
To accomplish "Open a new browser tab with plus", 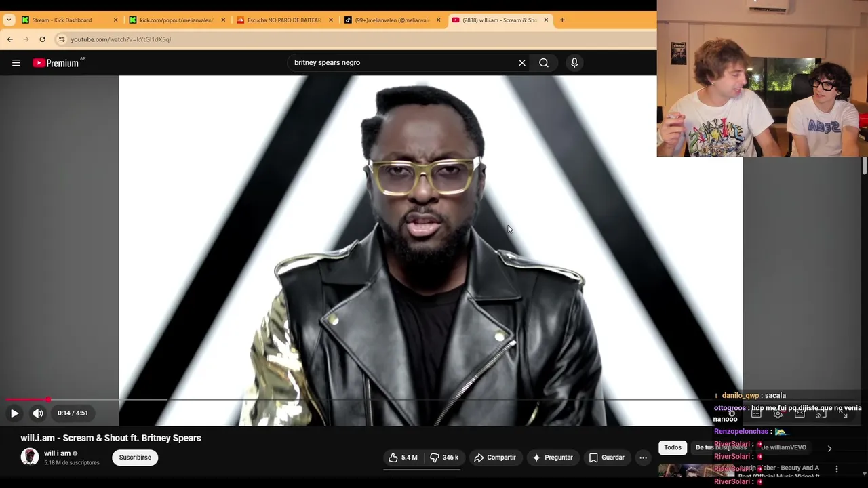I will [x=562, y=20].
